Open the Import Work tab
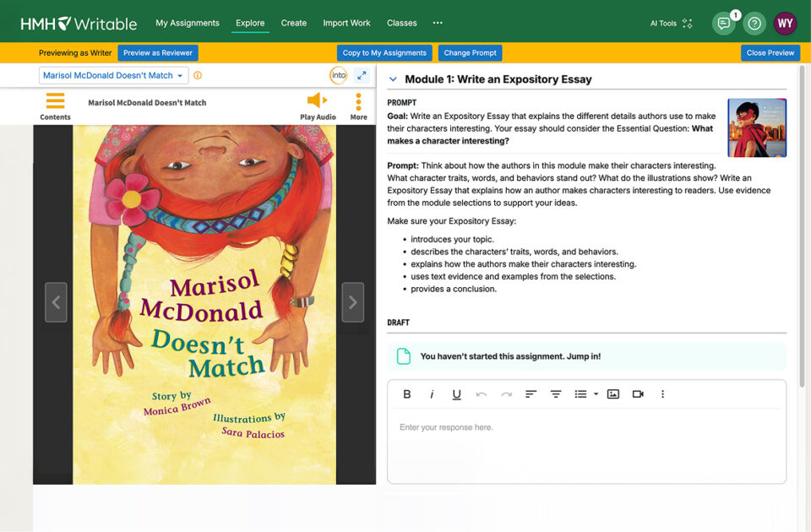The height and width of the screenshot is (532, 811). pyautogui.click(x=346, y=23)
